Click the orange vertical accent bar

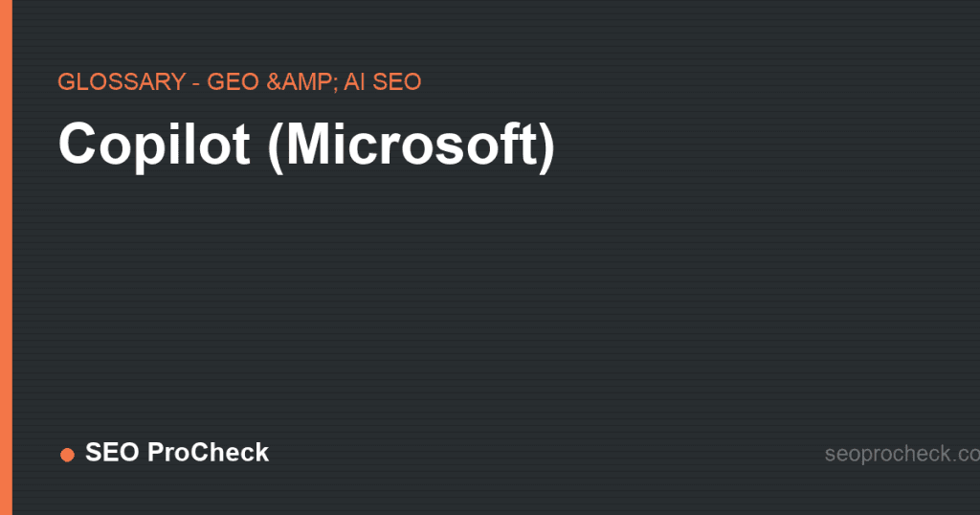click(x=6, y=257)
